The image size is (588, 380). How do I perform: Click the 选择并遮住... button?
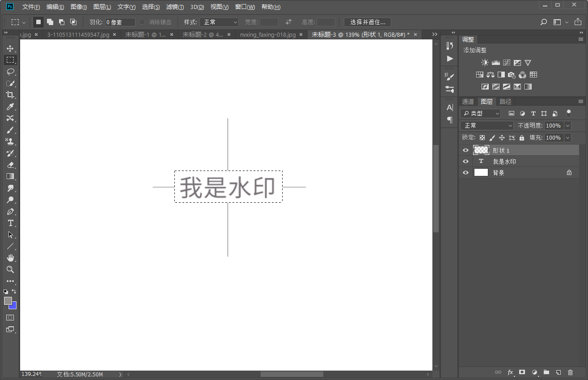[368, 22]
